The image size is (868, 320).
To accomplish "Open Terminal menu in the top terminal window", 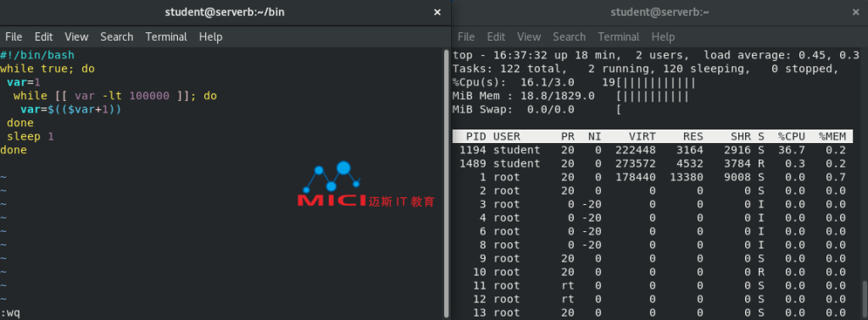I will click(x=618, y=37).
